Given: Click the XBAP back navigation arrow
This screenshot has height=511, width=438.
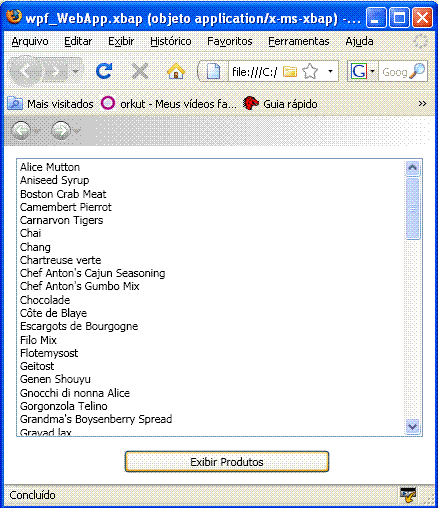Looking at the screenshot, I should coord(21,130).
